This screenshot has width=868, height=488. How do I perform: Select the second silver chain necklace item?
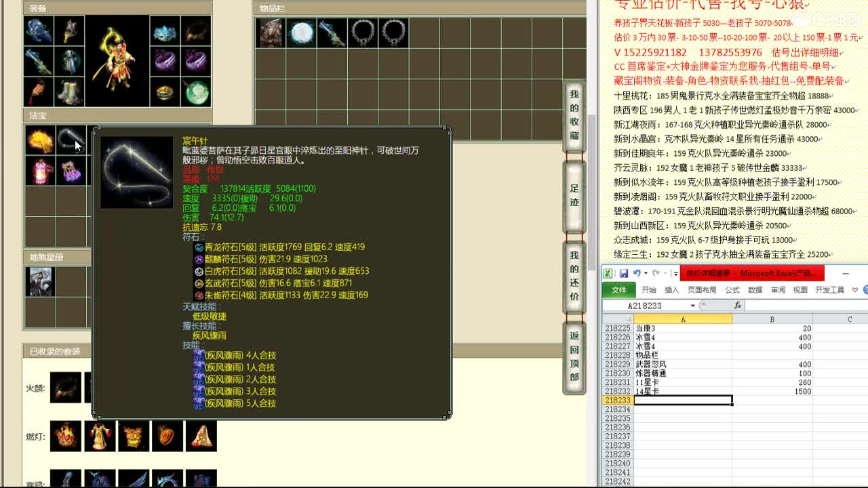pyautogui.click(x=393, y=33)
